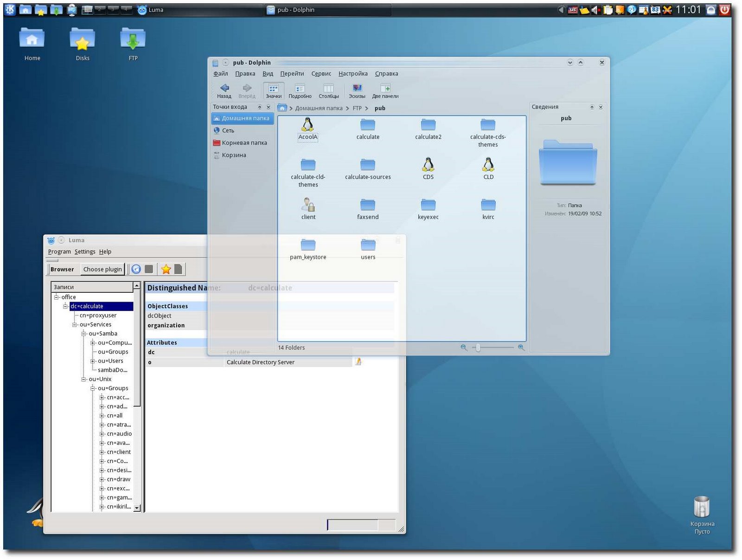Expand the ou=Users tree node
Image resolution: width=742 pixels, height=560 pixels.
93,361
